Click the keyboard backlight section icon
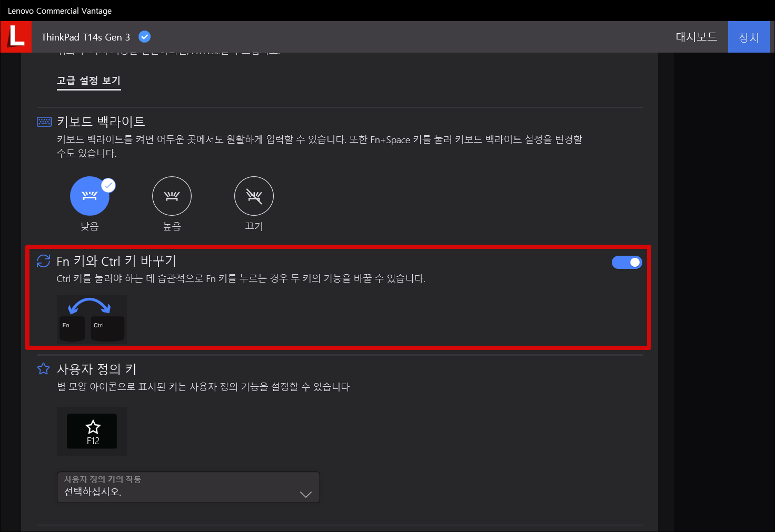The image size is (775, 532). coord(44,122)
